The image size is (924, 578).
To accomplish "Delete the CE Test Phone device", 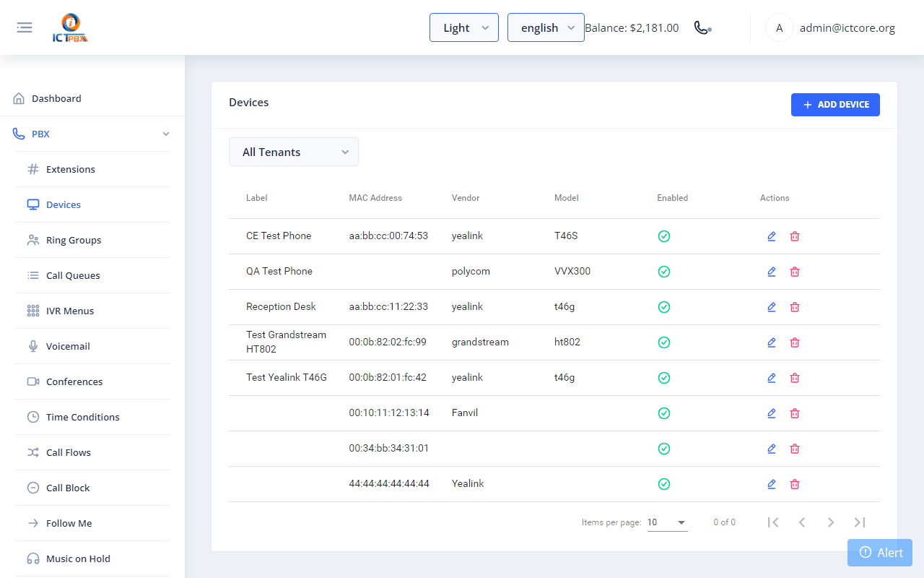I will coord(795,236).
